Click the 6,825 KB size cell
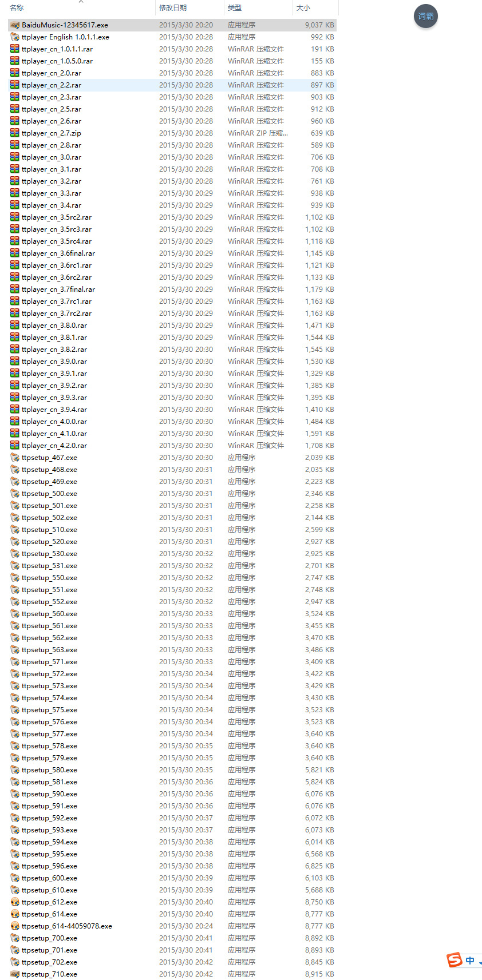482x980 pixels. (x=319, y=866)
